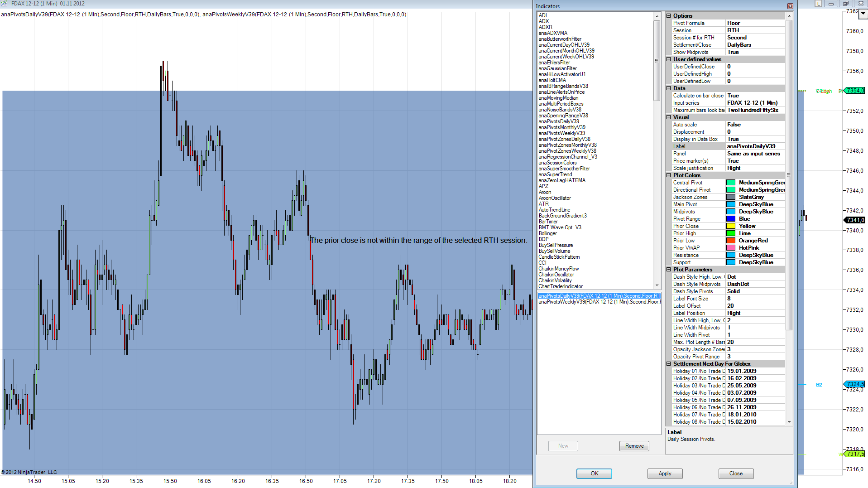The image size is (868, 488).
Task: Edit the Label Font Size value
Action: 755,299
